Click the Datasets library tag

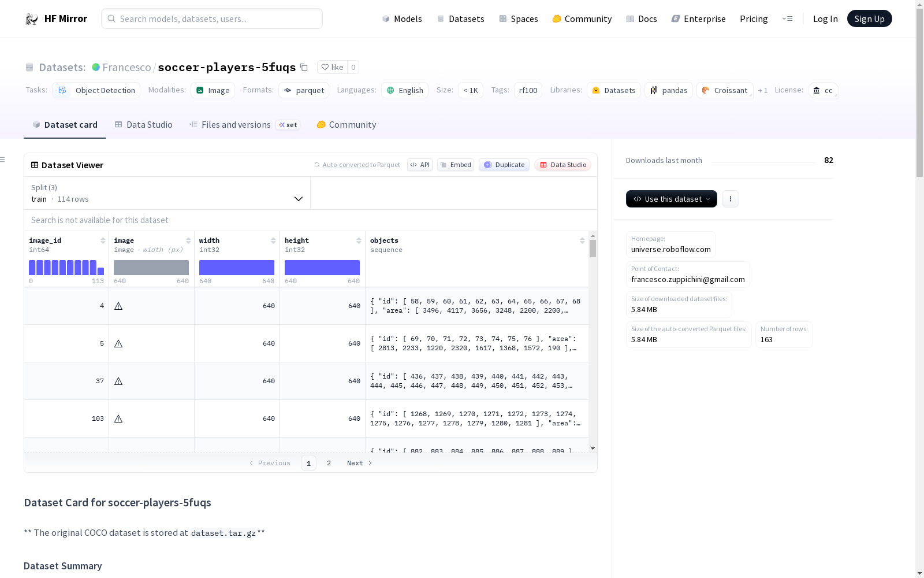coord(614,90)
